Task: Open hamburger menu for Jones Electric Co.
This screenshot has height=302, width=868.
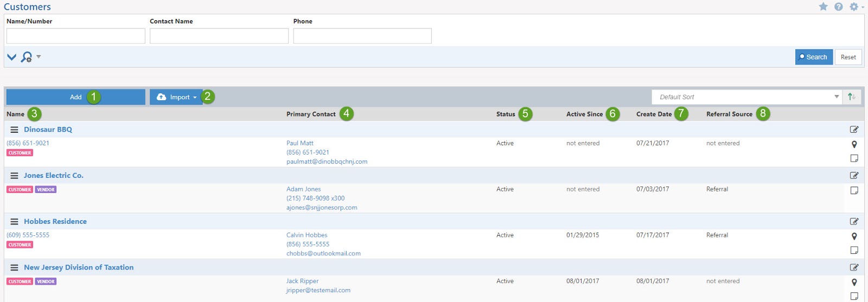Action: [14, 176]
